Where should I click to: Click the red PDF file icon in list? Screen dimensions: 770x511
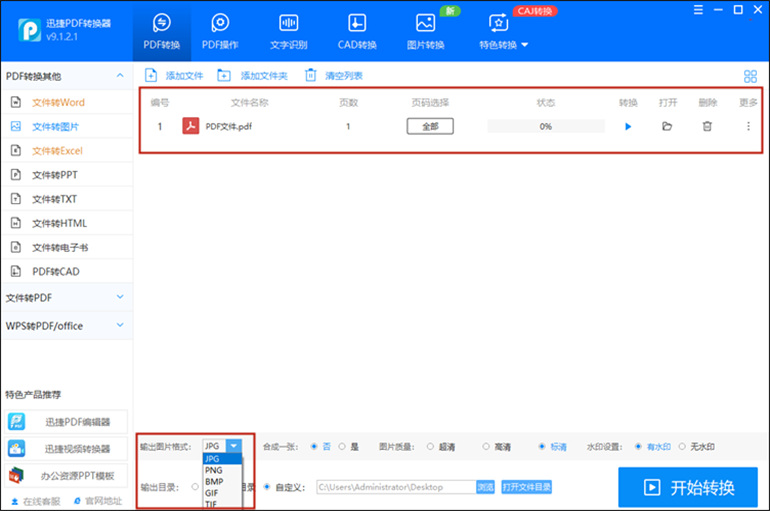[x=191, y=126]
